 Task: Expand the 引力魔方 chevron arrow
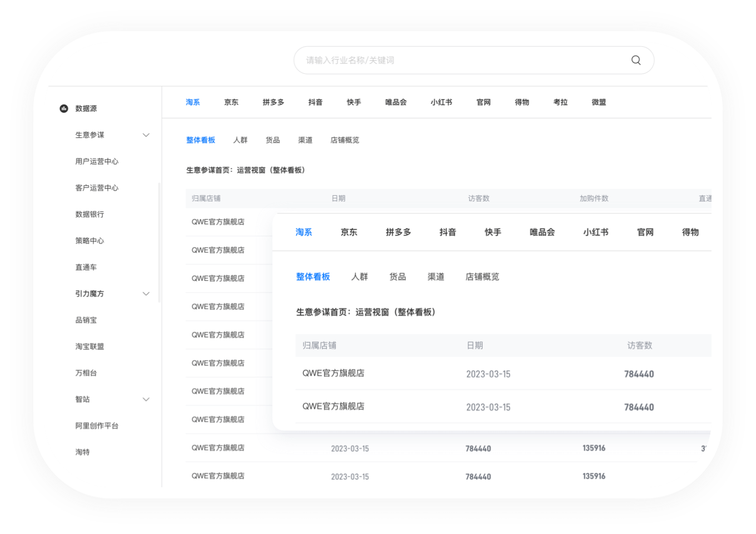point(146,294)
